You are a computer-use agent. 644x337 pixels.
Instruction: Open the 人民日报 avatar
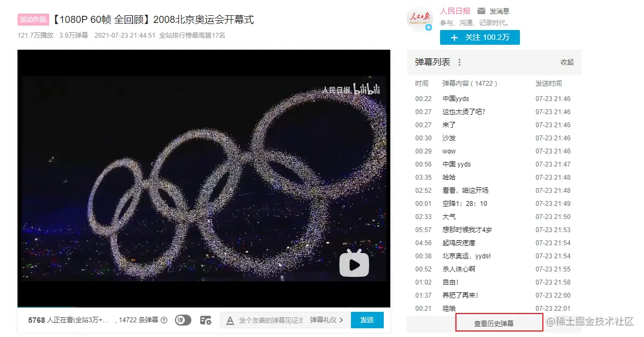(x=419, y=19)
